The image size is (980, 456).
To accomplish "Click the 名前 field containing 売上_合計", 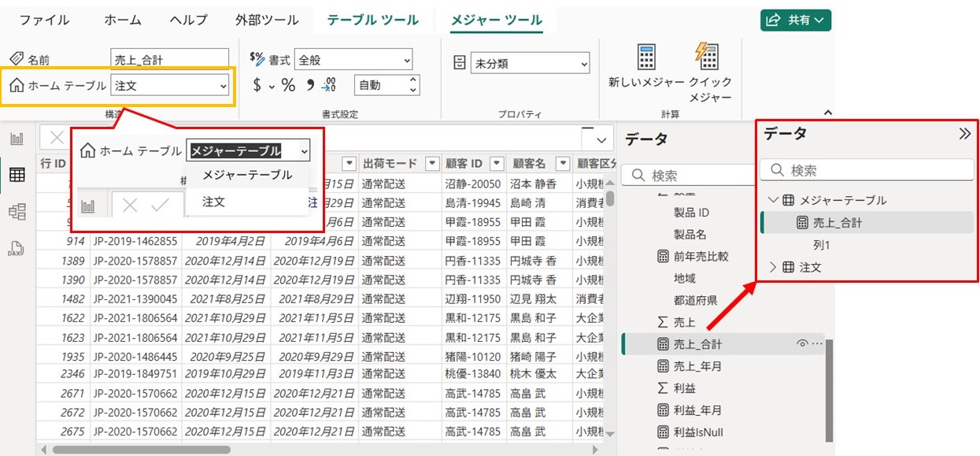I will (x=170, y=59).
